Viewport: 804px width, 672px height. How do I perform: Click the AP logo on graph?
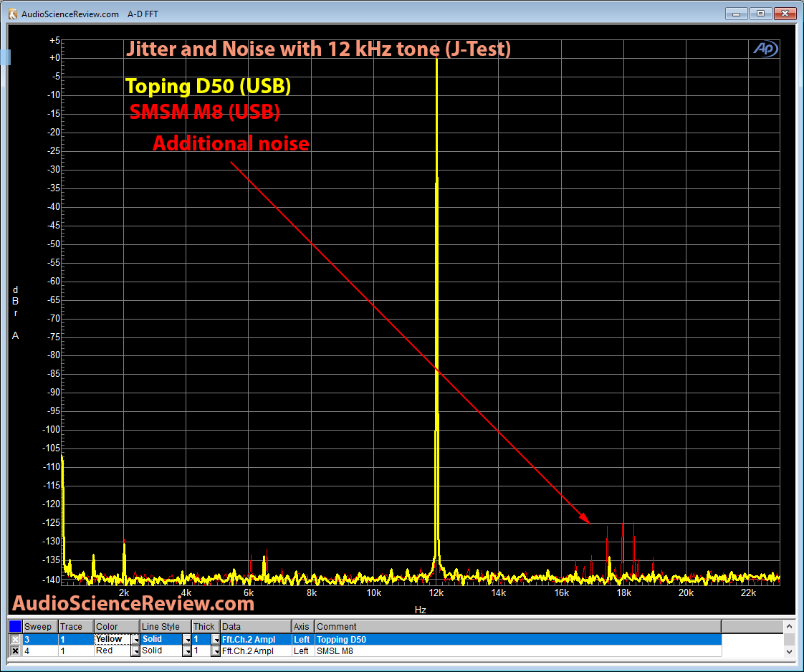[x=765, y=49]
